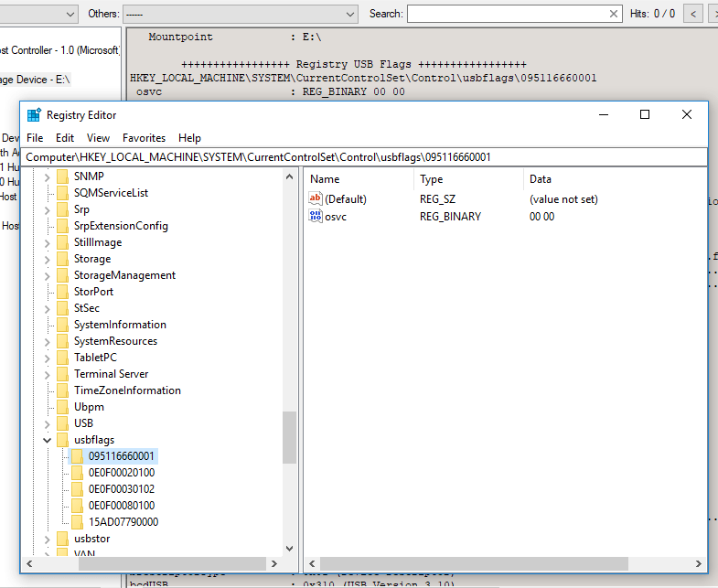This screenshot has width=718, height=588.
Task: Expand the TabletPC key
Action: [x=48, y=358]
